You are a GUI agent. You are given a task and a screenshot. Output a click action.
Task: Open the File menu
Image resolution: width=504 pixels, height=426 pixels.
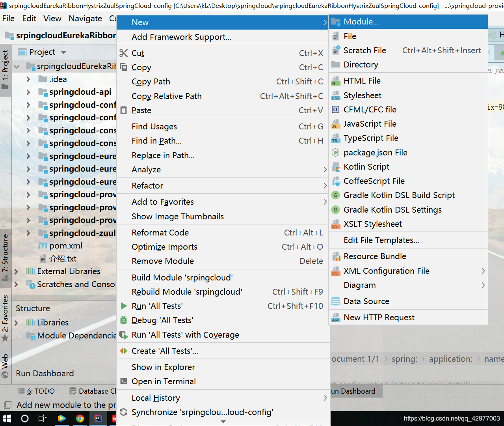coord(8,19)
